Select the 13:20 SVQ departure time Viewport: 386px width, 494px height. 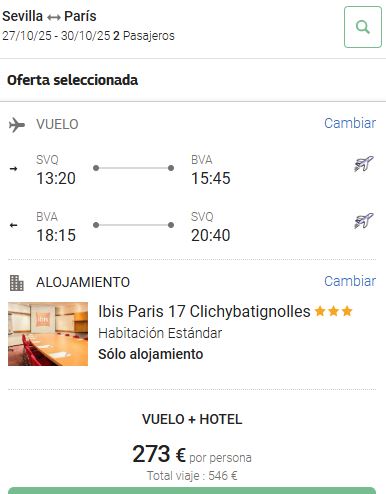56,178
